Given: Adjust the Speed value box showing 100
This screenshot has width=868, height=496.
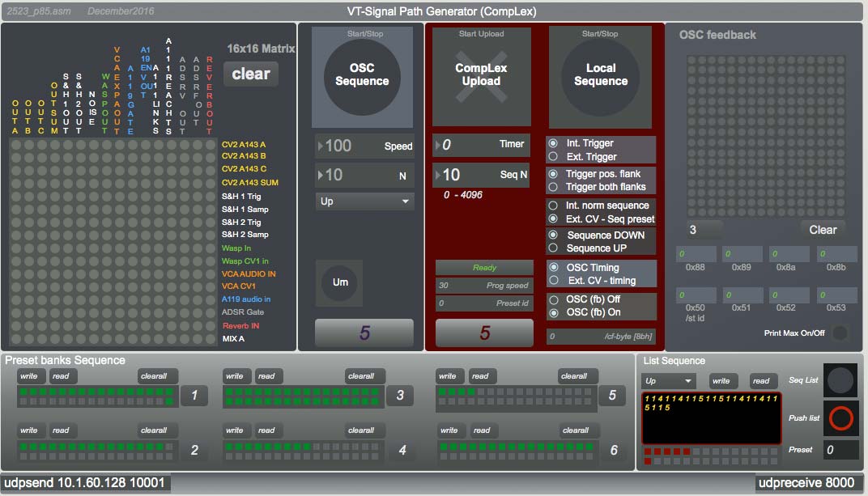Looking at the screenshot, I should (348, 146).
